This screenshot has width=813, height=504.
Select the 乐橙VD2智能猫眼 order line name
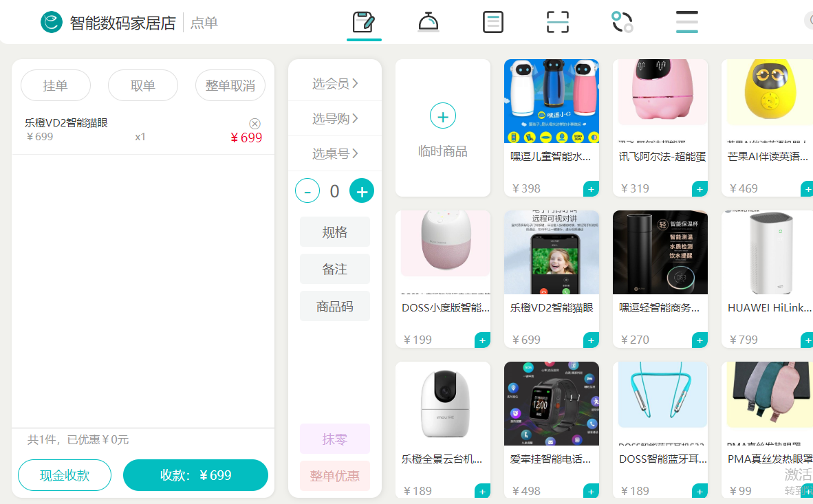pyautogui.click(x=66, y=123)
